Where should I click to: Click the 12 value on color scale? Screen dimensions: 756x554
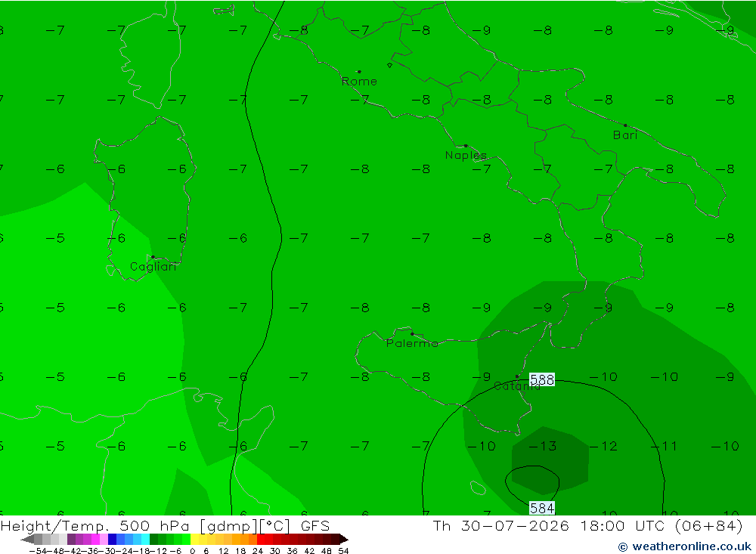coord(223,551)
